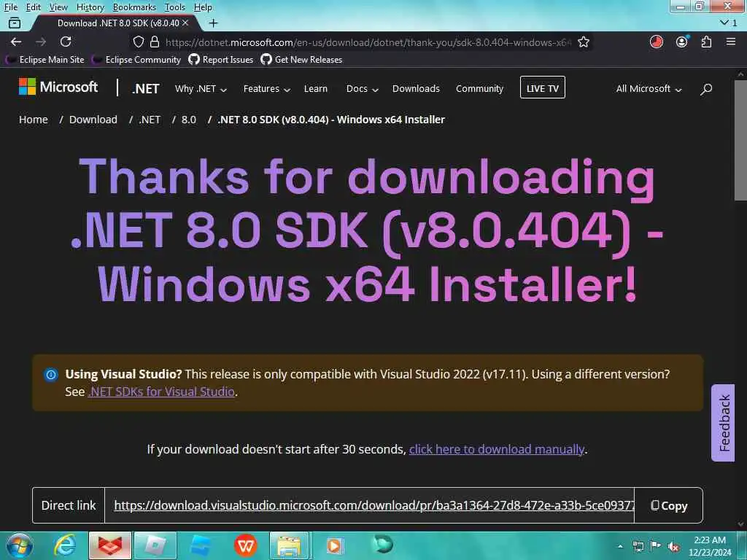Screen dimensions: 747x560
Task: Click the page vertical scrollbar thumb
Action: pos(740,140)
